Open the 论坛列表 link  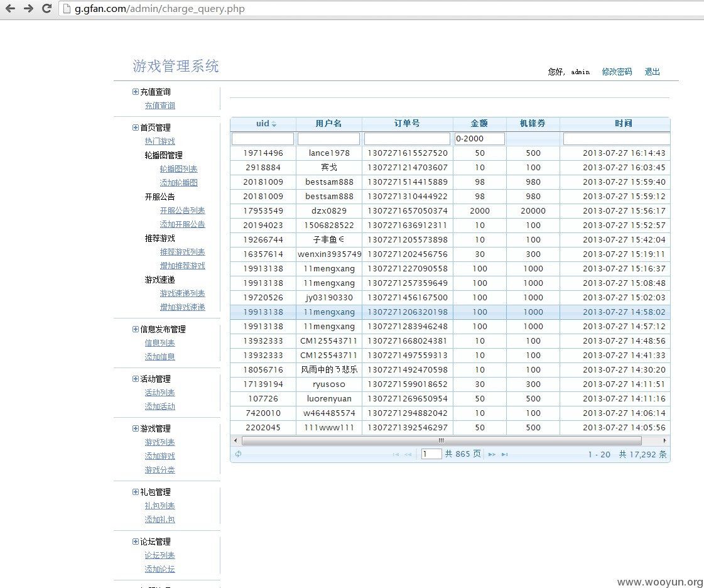click(160, 556)
